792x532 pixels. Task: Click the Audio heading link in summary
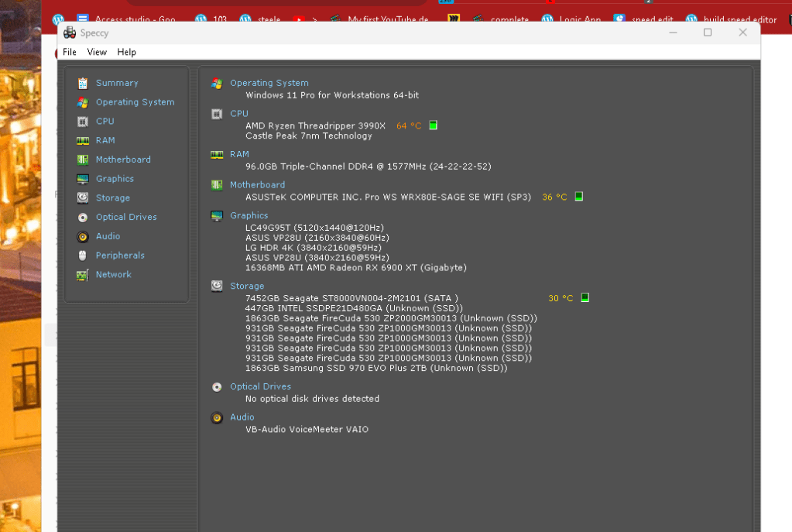[242, 417]
